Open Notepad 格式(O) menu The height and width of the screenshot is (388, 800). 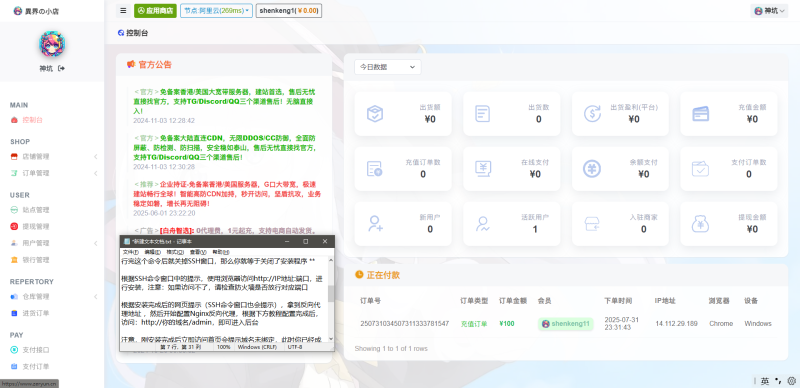[x=175, y=252]
